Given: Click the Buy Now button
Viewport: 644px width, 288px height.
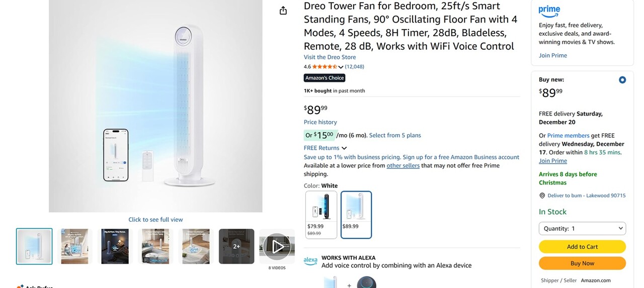Looking at the screenshot, I should [582, 263].
